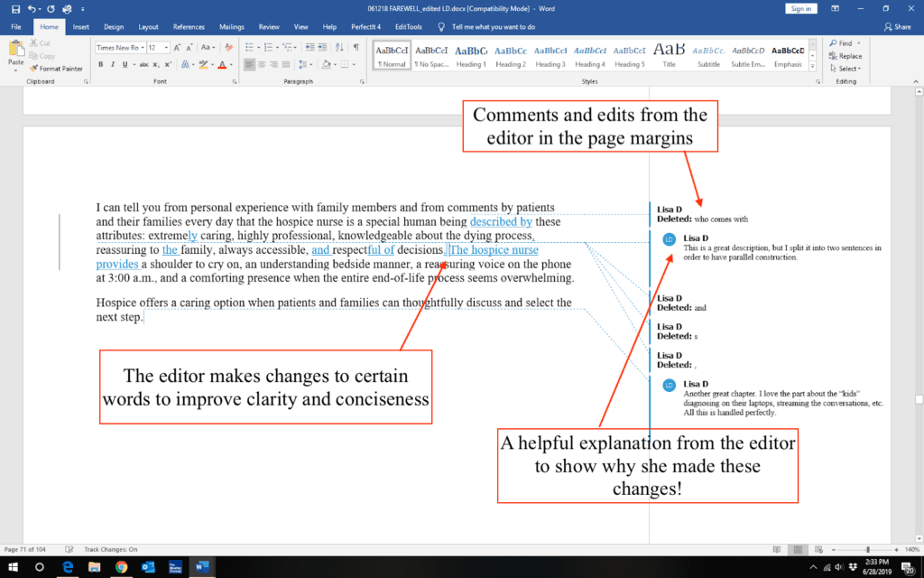This screenshot has height=578, width=924.
Task: Click the Format Painter tool
Action: (57, 69)
